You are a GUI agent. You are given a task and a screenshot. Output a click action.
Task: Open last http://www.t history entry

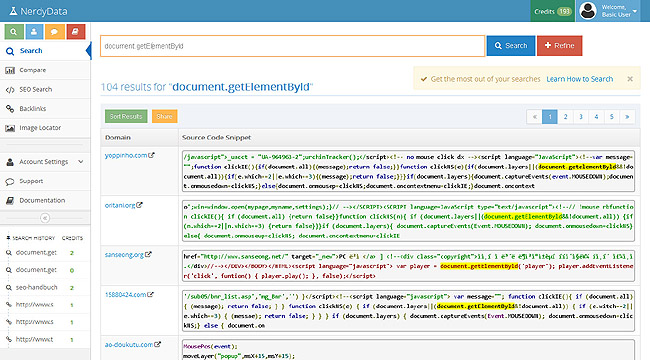pyautogui.click(x=34, y=339)
